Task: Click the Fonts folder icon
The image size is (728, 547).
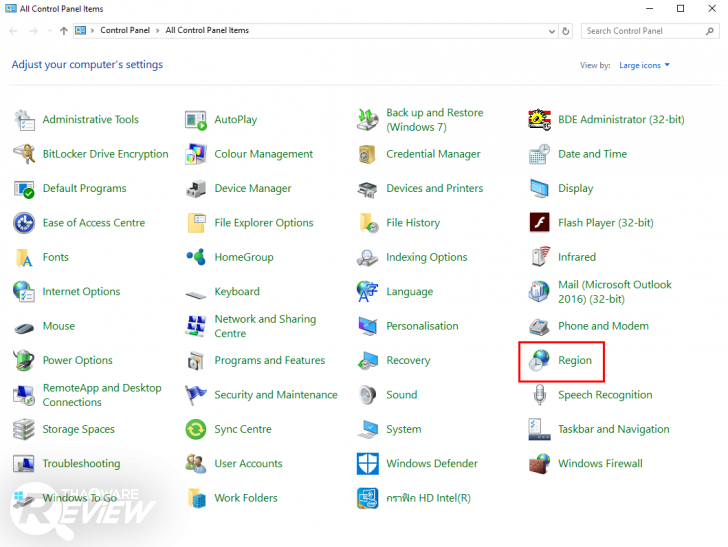Action: (24, 257)
